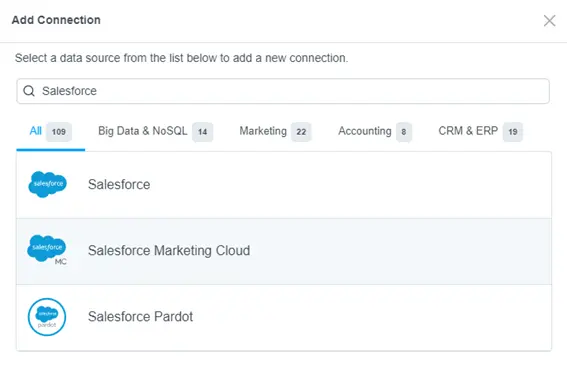Click the 22 badge next to Marketing

pos(301,132)
